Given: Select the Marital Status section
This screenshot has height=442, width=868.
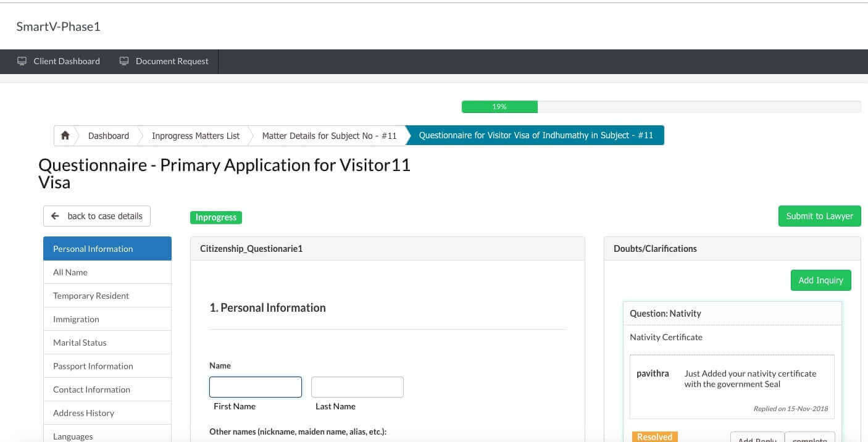Looking at the screenshot, I should click(x=107, y=343).
